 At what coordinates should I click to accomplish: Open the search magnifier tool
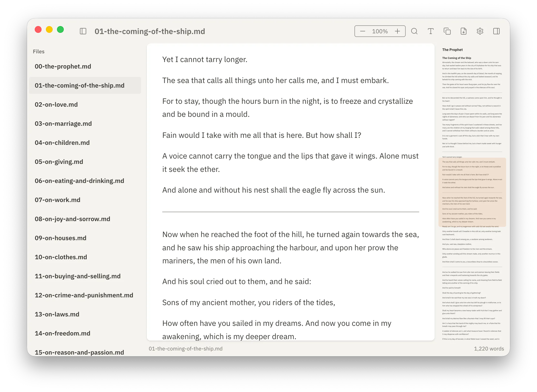(x=414, y=31)
